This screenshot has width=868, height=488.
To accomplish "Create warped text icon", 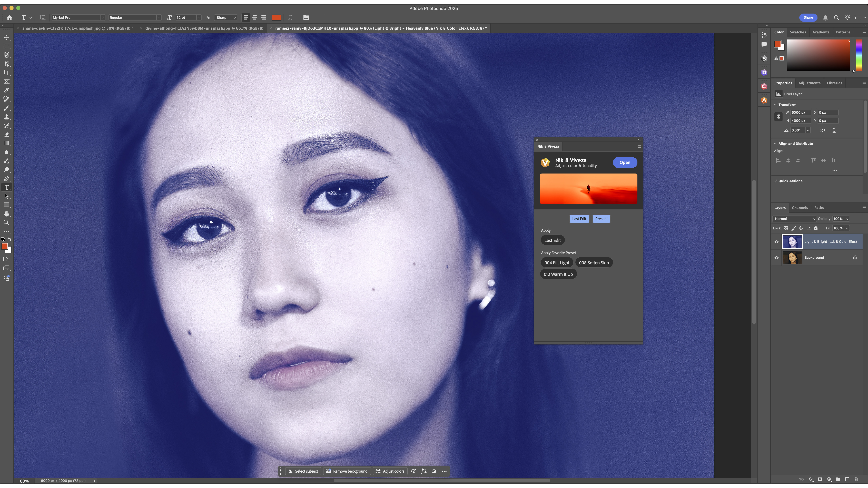I will point(290,17).
